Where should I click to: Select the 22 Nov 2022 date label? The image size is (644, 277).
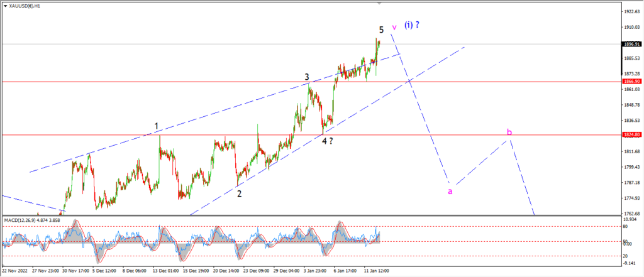click(14, 271)
